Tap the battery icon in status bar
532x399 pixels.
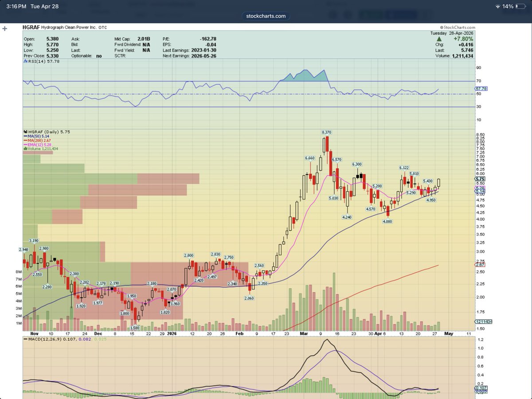point(521,6)
